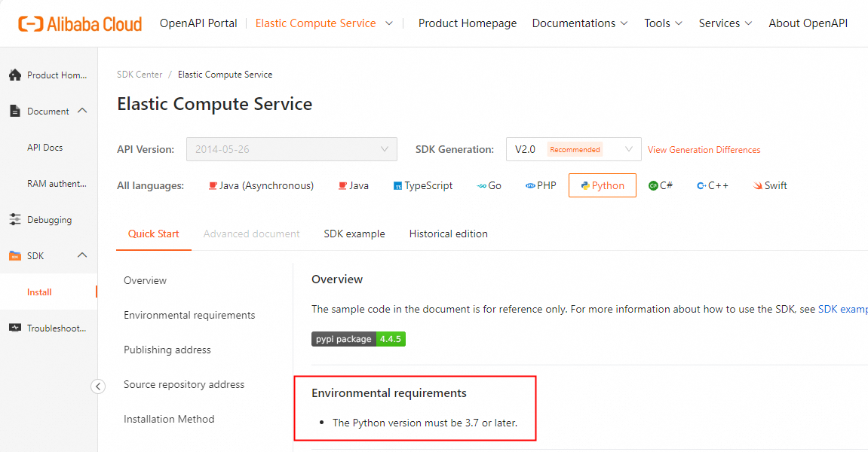Image resolution: width=868 pixels, height=452 pixels.
Task: Click the API Version 2014-05-26 field
Action: 291,149
